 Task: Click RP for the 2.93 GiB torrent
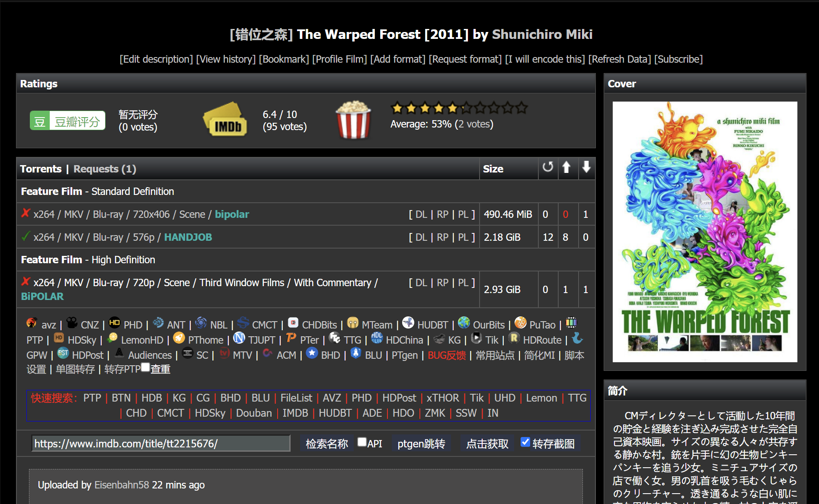442,283
